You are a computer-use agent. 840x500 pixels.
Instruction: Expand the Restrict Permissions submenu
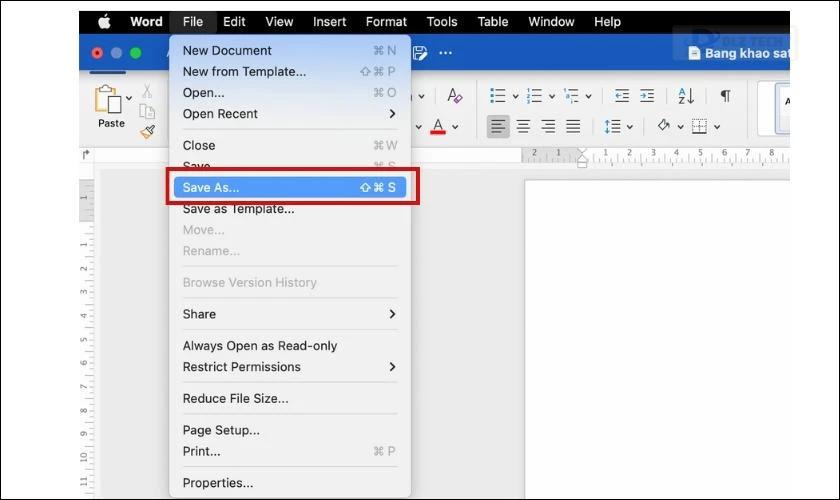(x=290, y=367)
